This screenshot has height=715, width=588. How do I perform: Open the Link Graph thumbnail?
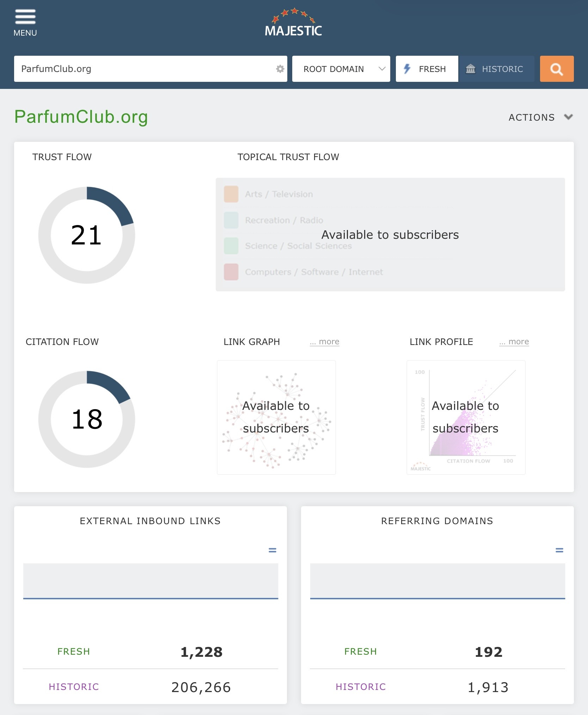coord(276,417)
